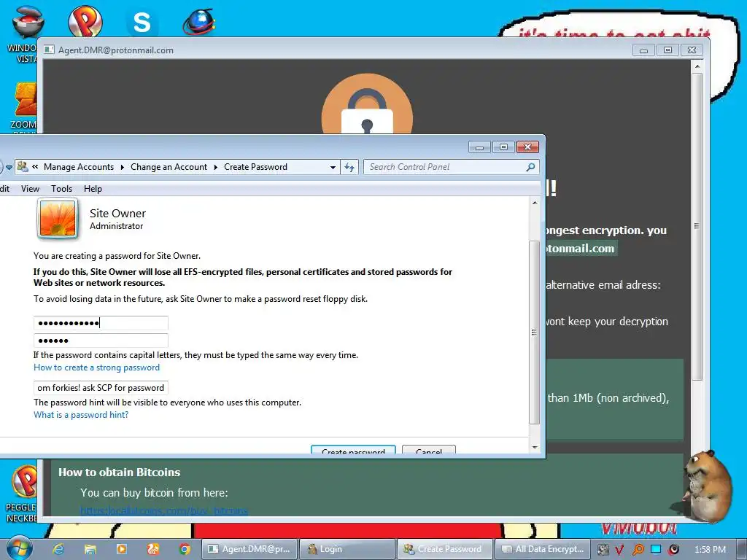This screenshot has width=747, height=560.
Task: Switch to All Data Encrypt taskbar window
Action: tap(543, 549)
